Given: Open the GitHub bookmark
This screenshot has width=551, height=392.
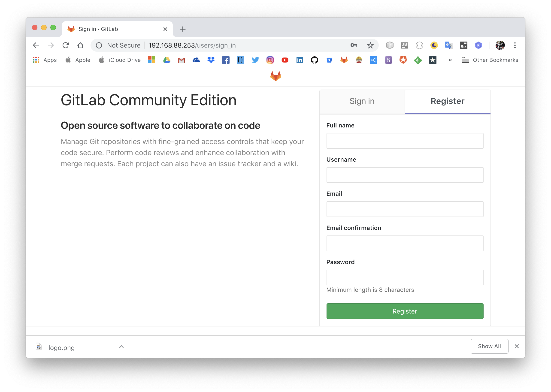Looking at the screenshot, I should point(314,60).
